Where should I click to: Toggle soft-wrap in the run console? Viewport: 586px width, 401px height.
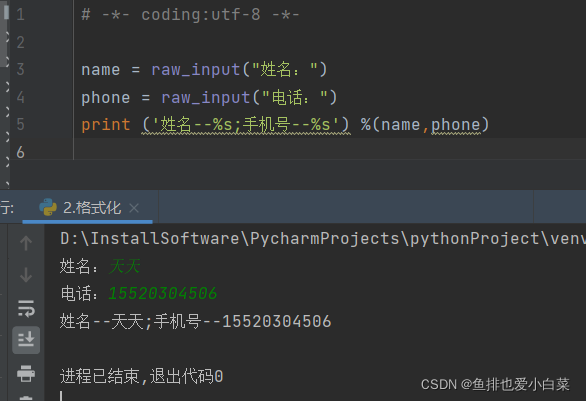(26, 308)
